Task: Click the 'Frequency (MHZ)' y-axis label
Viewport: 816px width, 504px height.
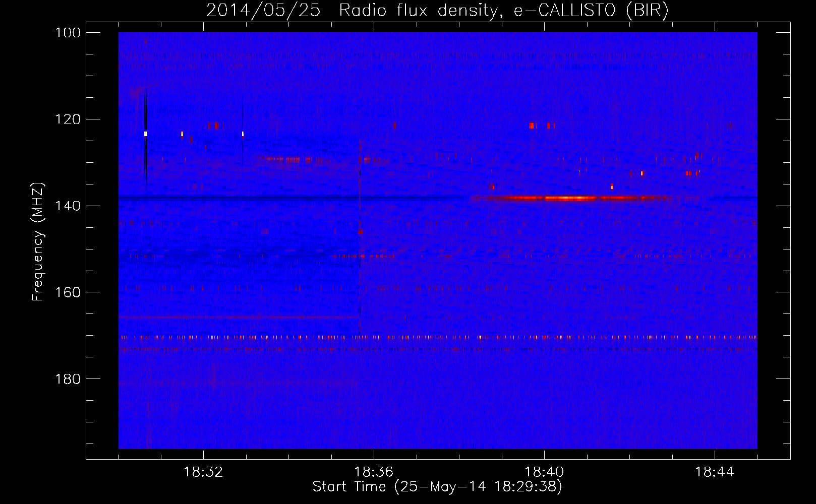Action: (x=38, y=241)
